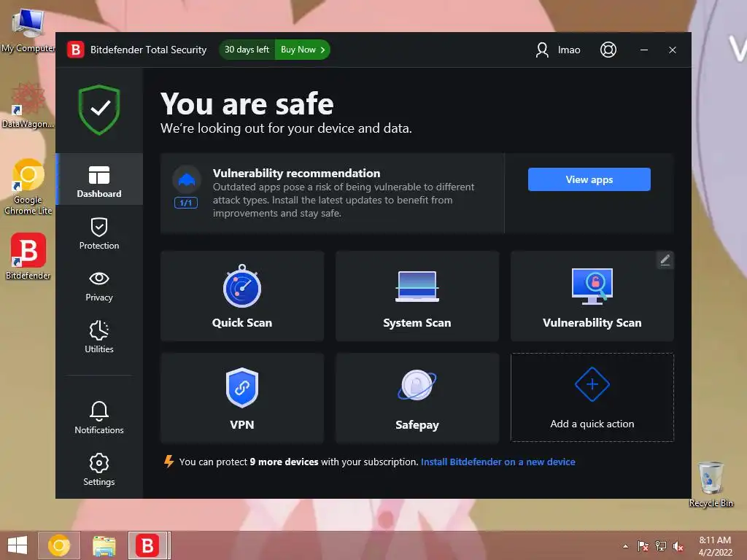Click the 30 days left badge

tap(247, 50)
